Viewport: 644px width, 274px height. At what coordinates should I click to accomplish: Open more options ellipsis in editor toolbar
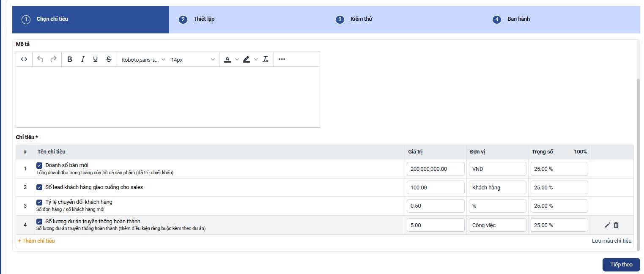point(282,60)
